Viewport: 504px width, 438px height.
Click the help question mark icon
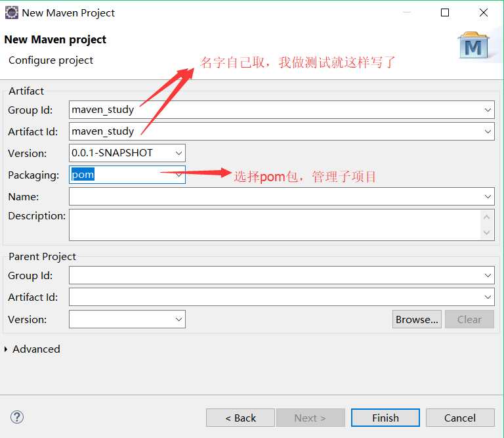16,417
